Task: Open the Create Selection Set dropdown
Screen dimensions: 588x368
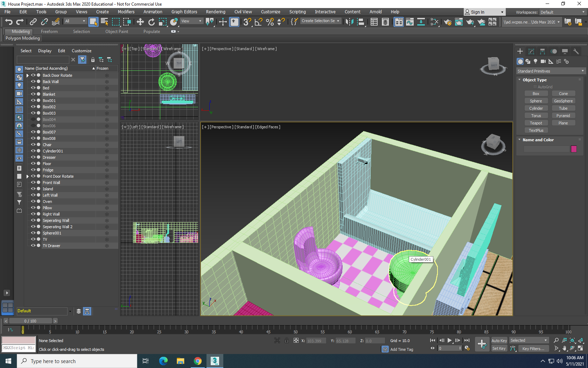Action: 320,21
